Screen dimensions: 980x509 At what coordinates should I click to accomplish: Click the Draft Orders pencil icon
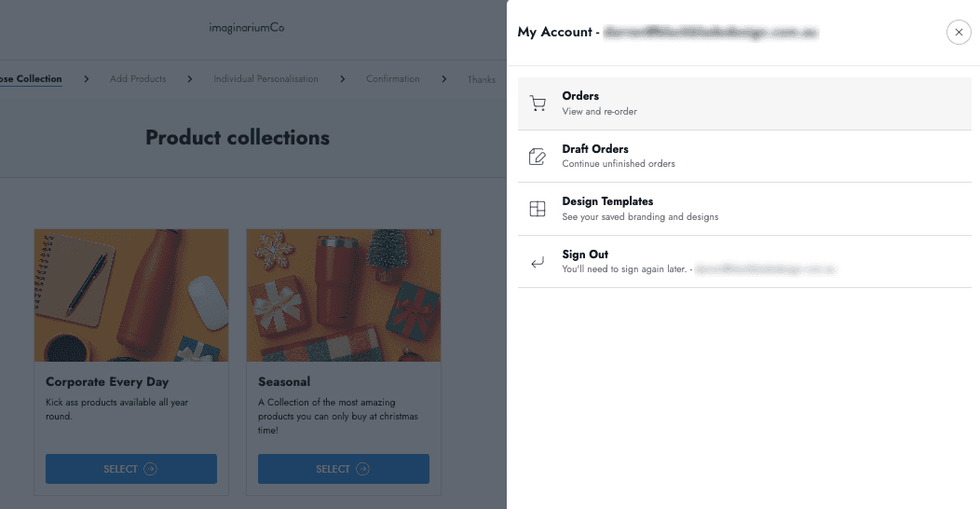point(538,157)
